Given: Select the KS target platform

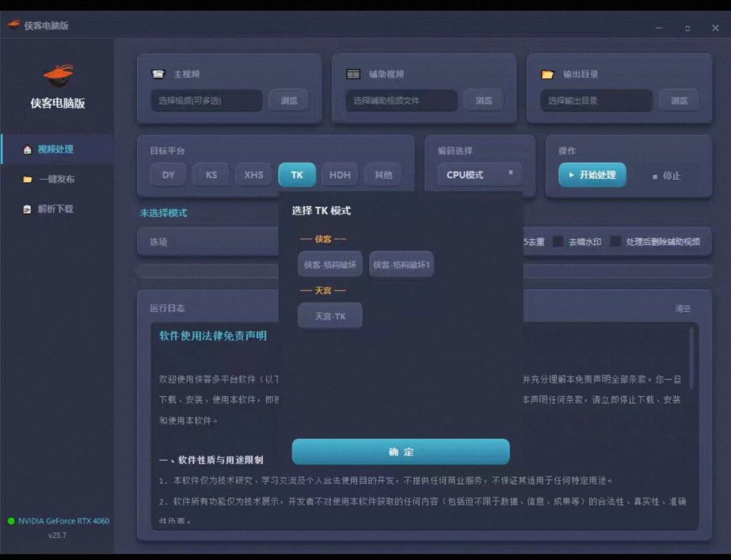Looking at the screenshot, I should tap(211, 175).
